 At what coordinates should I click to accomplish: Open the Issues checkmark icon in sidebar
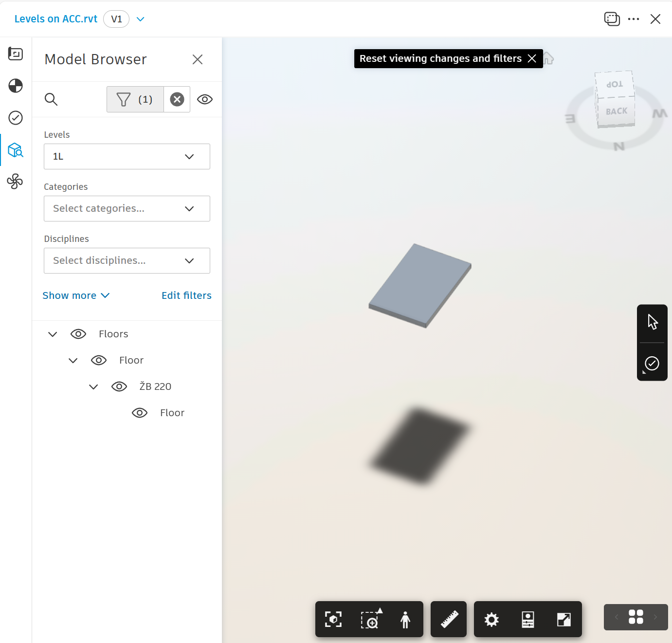point(15,117)
